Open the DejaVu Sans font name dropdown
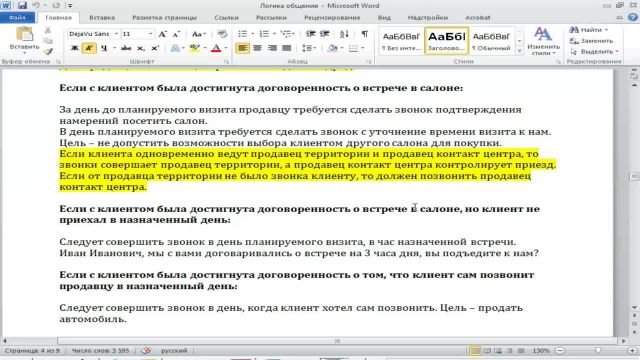This screenshot has width=640, height=360. point(116,34)
